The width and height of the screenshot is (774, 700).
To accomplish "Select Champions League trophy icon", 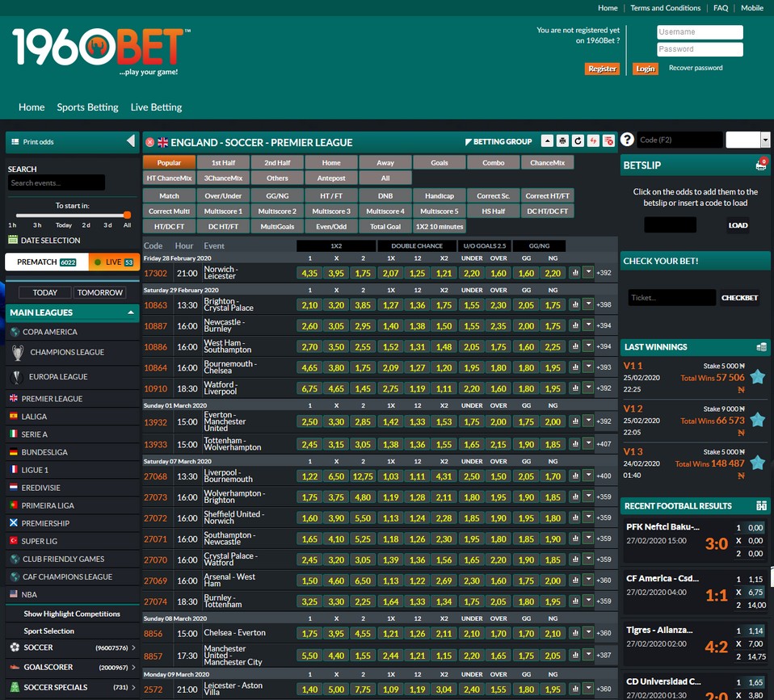I will click(17, 352).
